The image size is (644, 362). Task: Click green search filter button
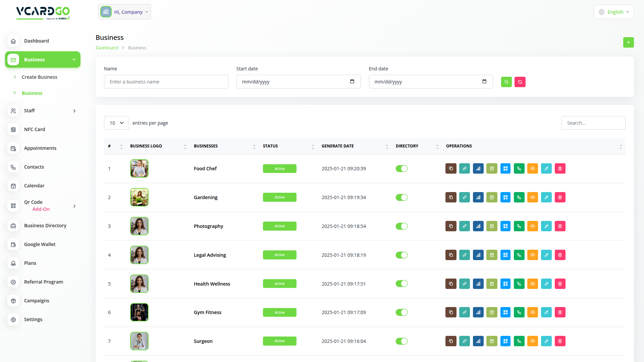pos(506,82)
